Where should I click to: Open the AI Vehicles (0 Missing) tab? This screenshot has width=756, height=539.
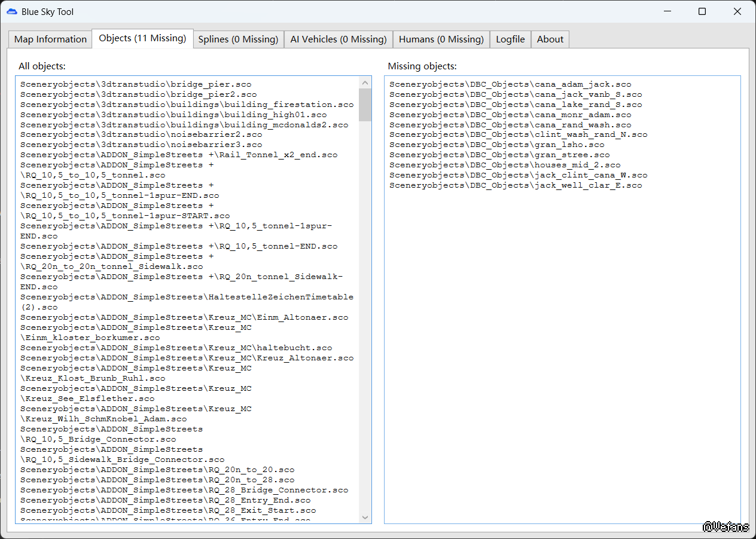coord(339,39)
